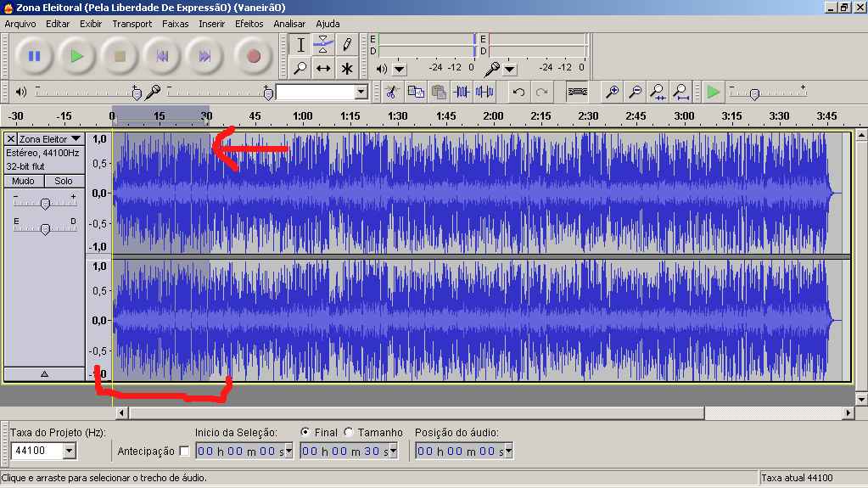Skip to end of track
This screenshot has height=488, width=868.
click(x=204, y=56)
